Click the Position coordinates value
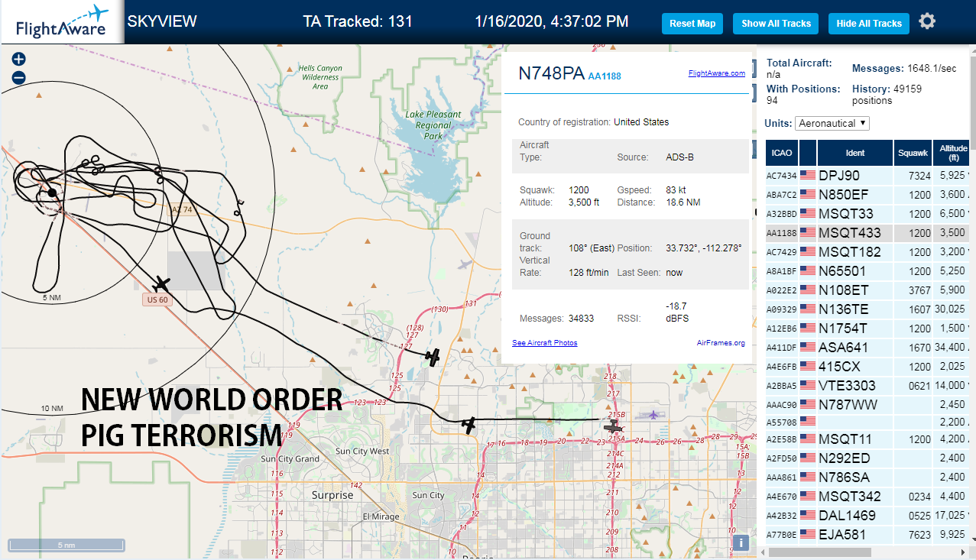 pos(704,248)
